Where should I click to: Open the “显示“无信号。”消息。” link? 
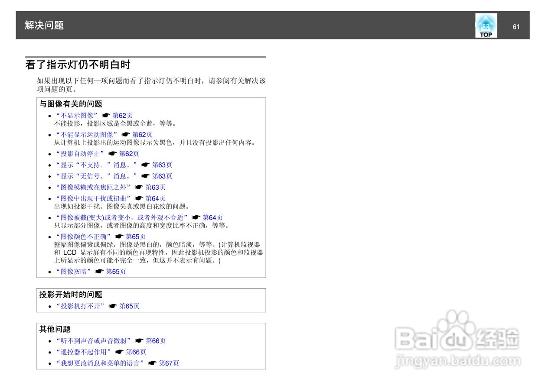coord(97,176)
